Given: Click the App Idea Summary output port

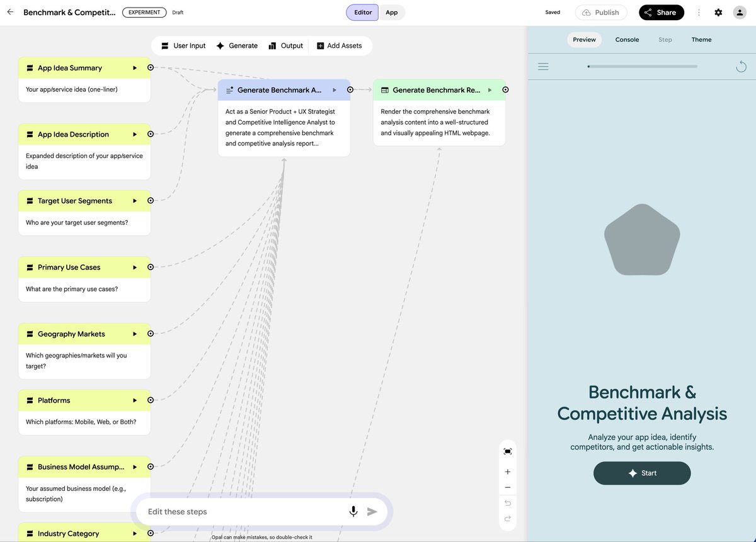Looking at the screenshot, I should click(x=151, y=67).
